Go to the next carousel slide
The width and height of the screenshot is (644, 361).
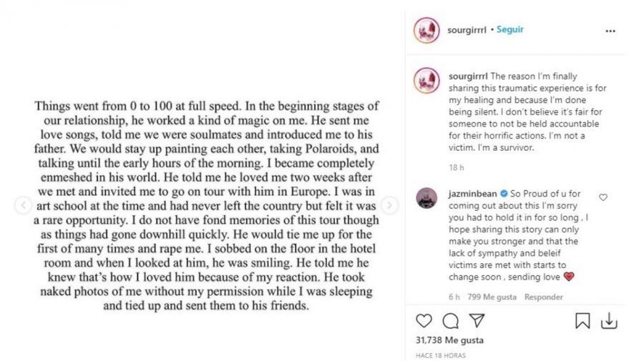[389, 205]
